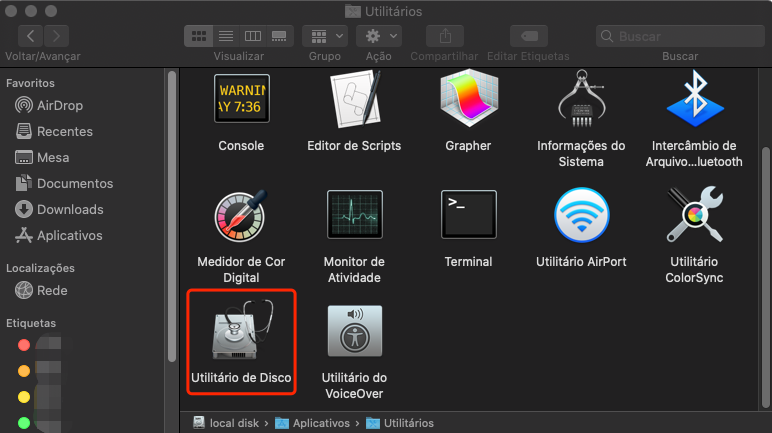Click local disk in path bar
This screenshot has width=772, height=433.
point(226,423)
